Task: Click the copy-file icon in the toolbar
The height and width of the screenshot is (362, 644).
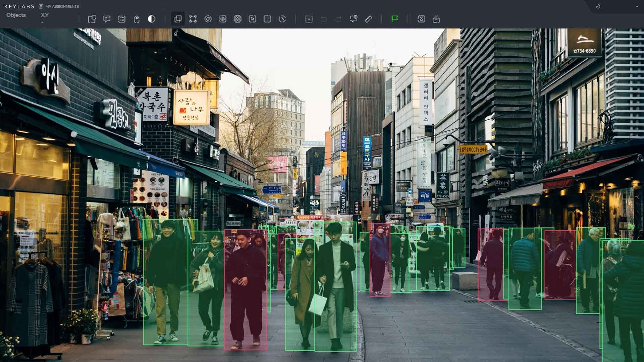Action: tap(92, 19)
